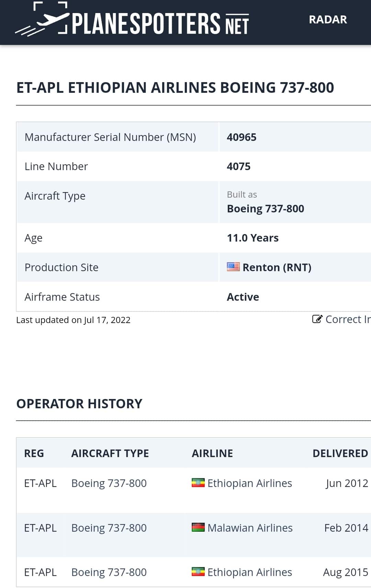Click the DELIVERED column header
The height and width of the screenshot is (588, 371).
[x=340, y=453]
